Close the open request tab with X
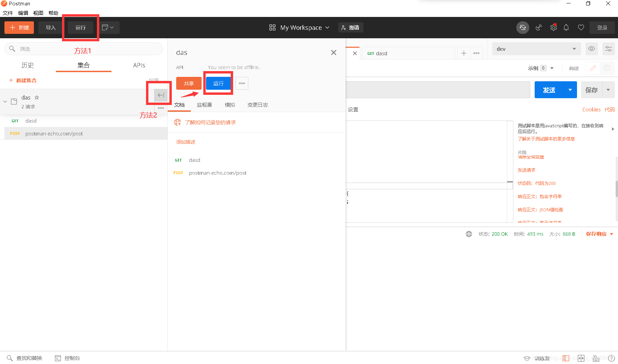 pyautogui.click(x=355, y=53)
